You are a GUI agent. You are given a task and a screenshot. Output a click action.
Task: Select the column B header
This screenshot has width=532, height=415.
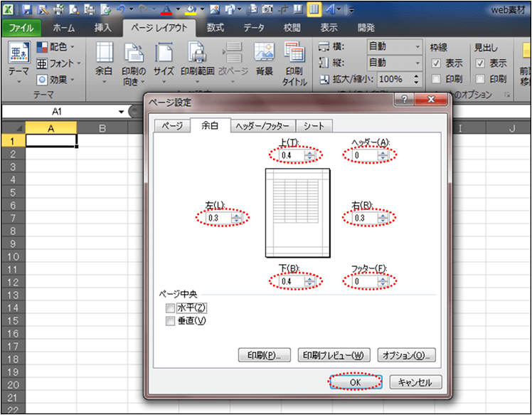tap(102, 128)
